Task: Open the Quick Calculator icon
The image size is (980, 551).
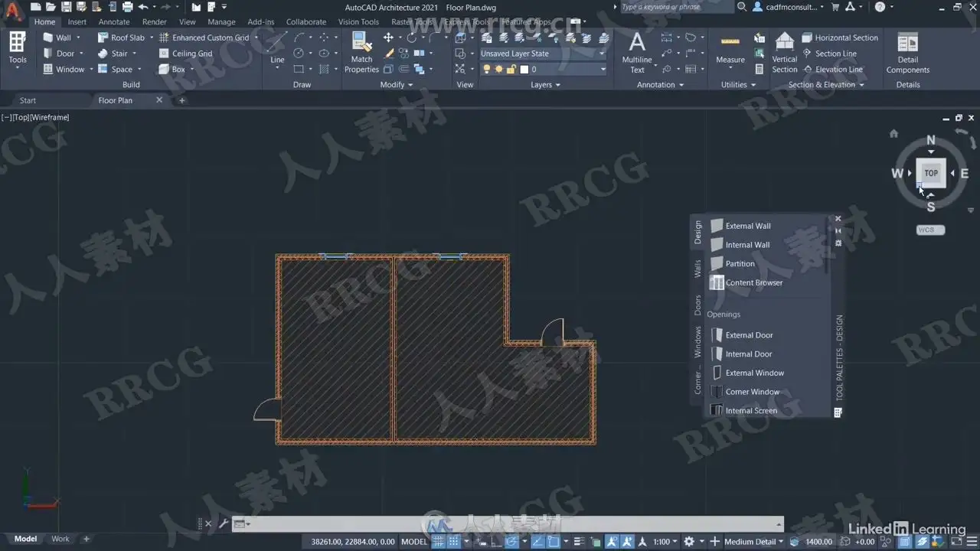Action: [x=759, y=70]
